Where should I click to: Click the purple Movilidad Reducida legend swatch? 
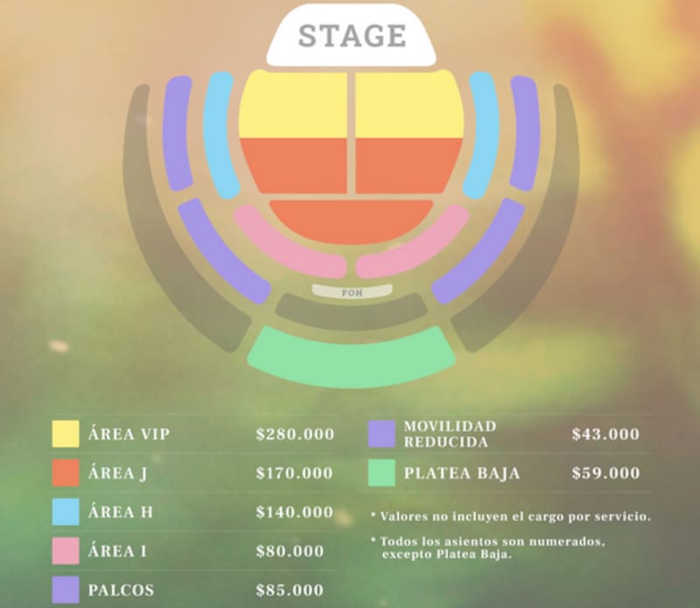(x=381, y=434)
